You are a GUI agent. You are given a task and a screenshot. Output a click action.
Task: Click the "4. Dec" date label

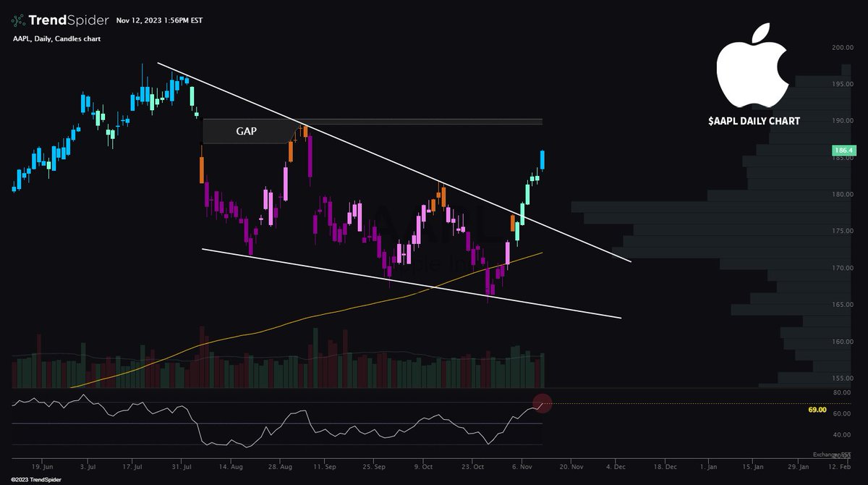616,468
